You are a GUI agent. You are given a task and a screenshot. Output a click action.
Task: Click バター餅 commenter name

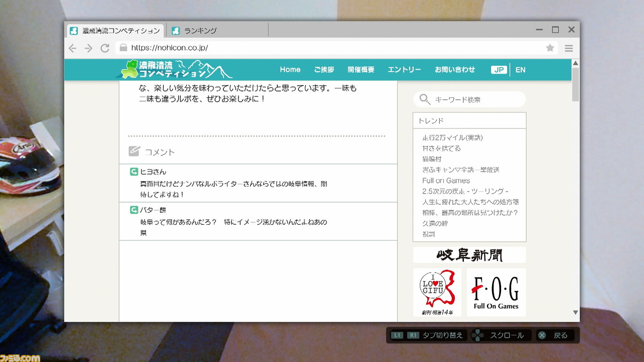coord(153,210)
